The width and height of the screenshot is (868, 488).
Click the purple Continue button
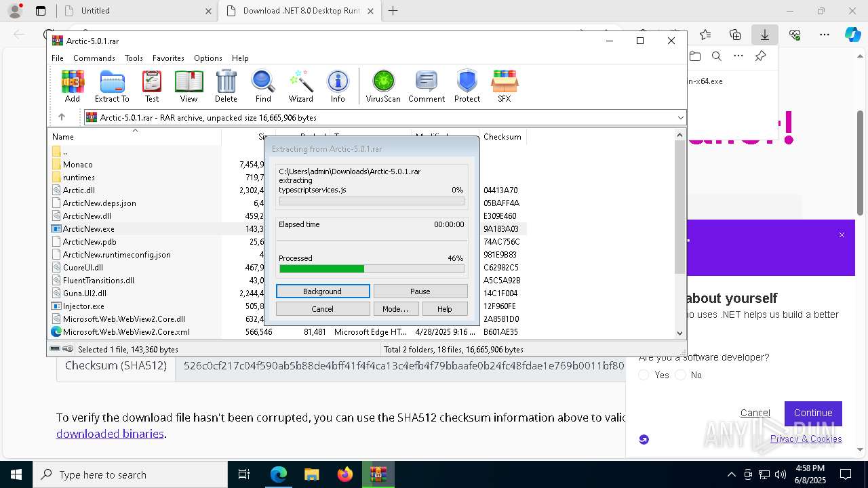(x=813, y=413)
